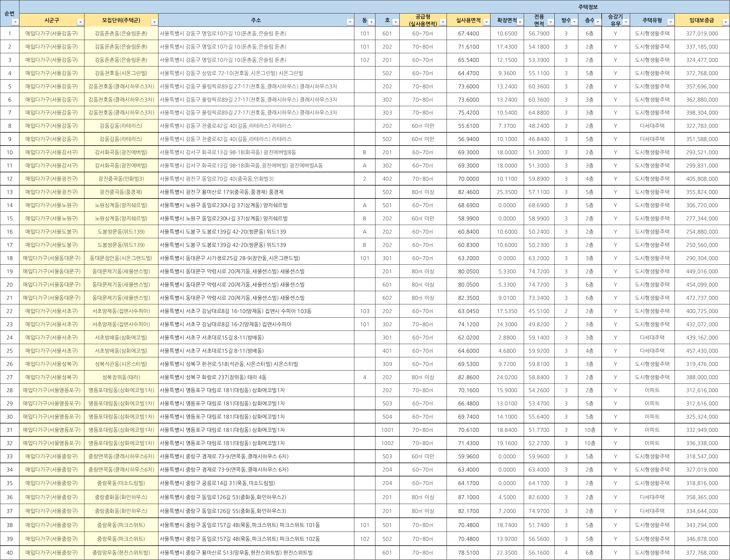Expand the 층수 column filter
The width and height of the screenshot is (730, 560).
click(x=598, y=22)
